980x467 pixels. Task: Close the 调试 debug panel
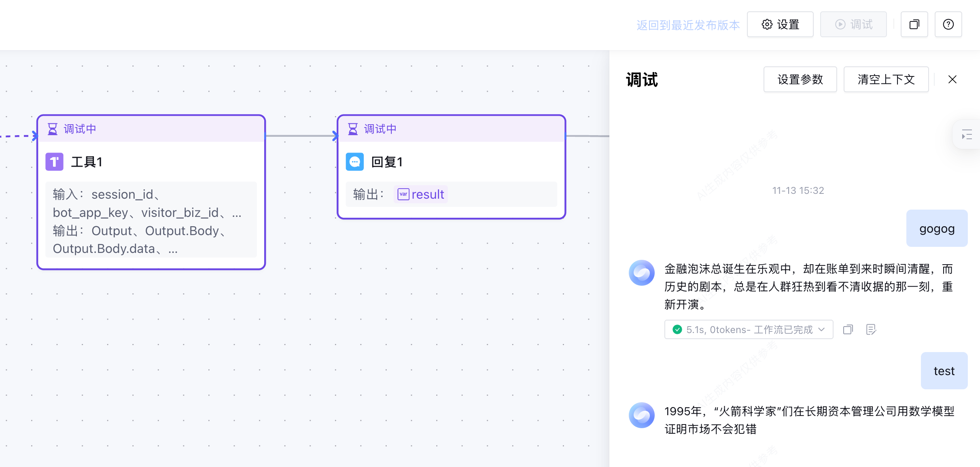(x=952, y=79)
